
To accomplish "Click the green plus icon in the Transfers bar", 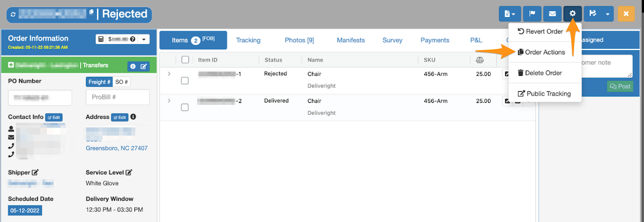I will 11,65.
